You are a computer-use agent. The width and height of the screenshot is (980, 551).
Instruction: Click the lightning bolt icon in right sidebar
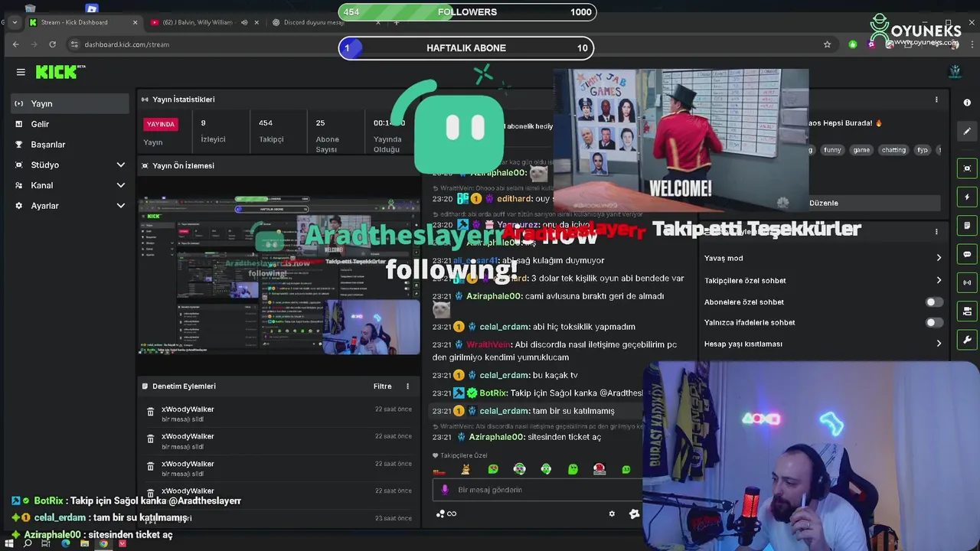[967, 197]
